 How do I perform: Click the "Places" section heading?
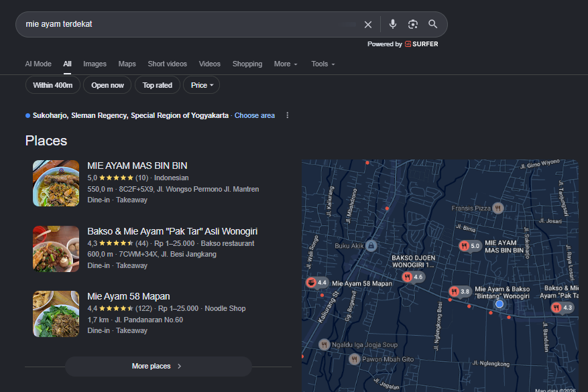click(x=46, y=141)
